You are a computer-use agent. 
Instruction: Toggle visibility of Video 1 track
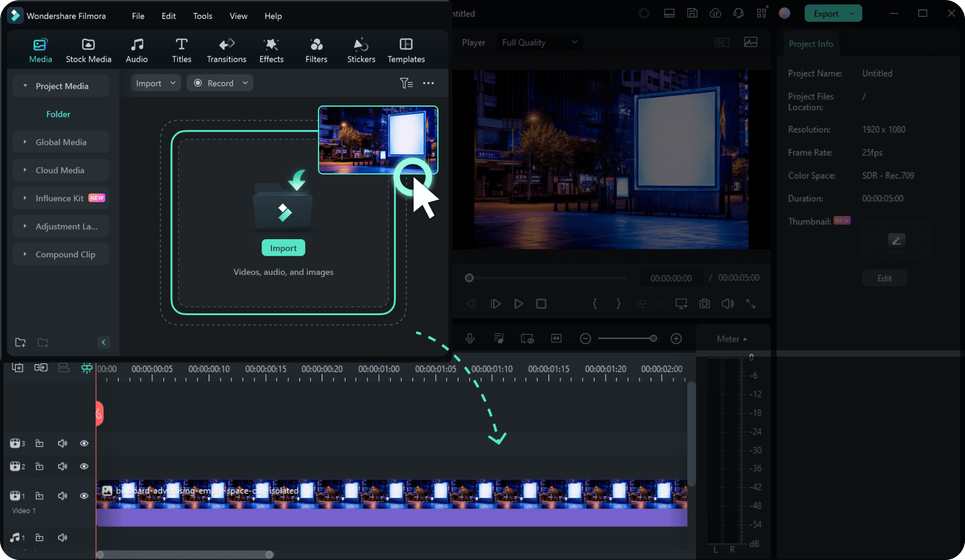[84, 496]
